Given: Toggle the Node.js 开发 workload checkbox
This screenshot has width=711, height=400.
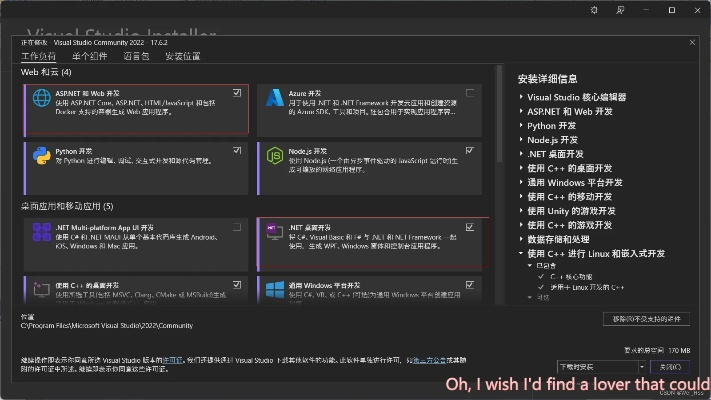Looking at the screenshot, I should 470,150.
